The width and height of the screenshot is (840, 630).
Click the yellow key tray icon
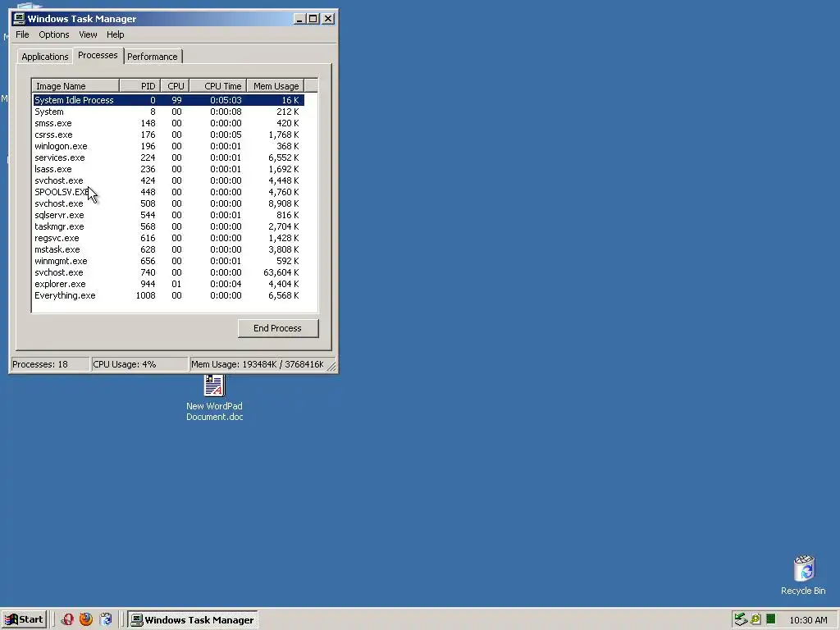756,619
